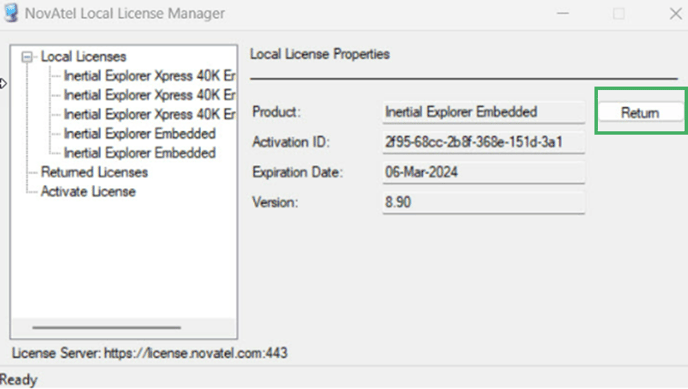Click the Local License Properties heading
The image size is (688, 389).
(x=320, y=54)
